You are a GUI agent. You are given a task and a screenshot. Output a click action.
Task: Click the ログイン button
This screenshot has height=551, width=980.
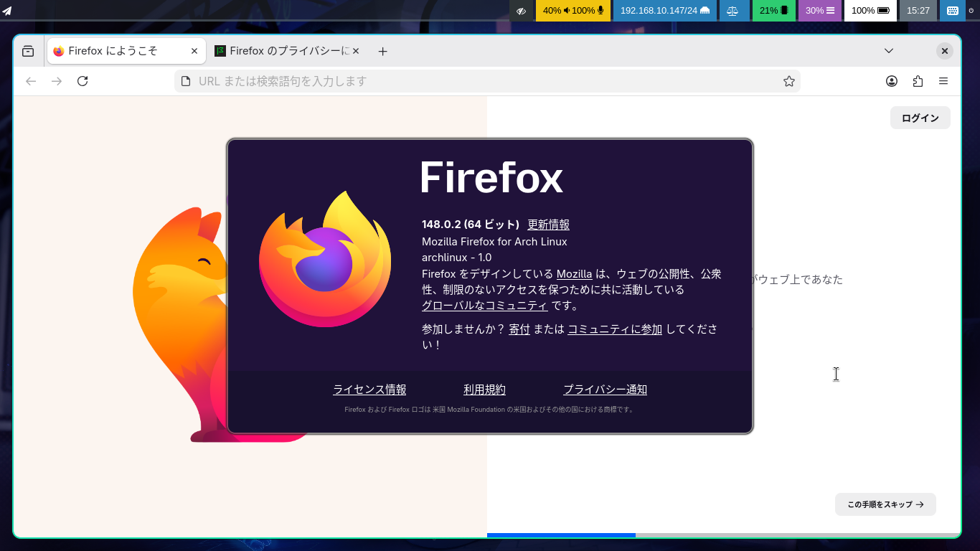[920, 118]
